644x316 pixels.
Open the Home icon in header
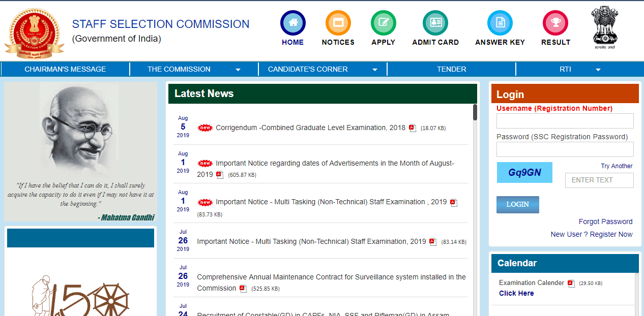click(292, 23)
